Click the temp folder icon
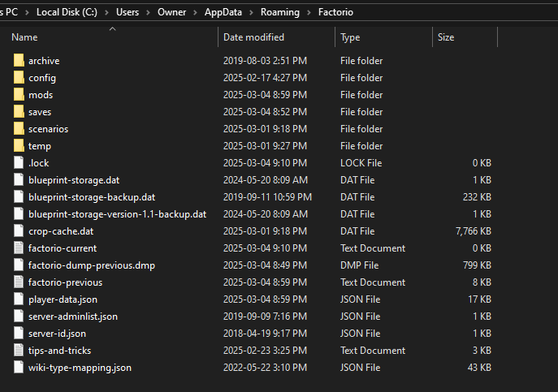 tap(19, 146)
